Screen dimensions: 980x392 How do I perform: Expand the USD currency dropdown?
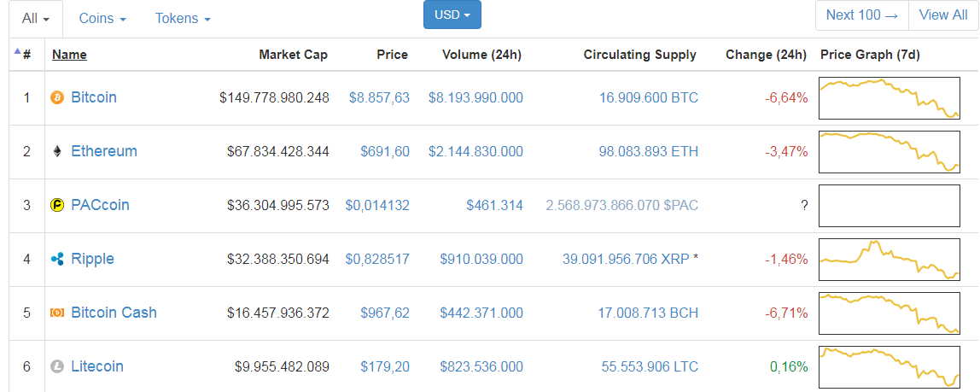click(452, 15)
